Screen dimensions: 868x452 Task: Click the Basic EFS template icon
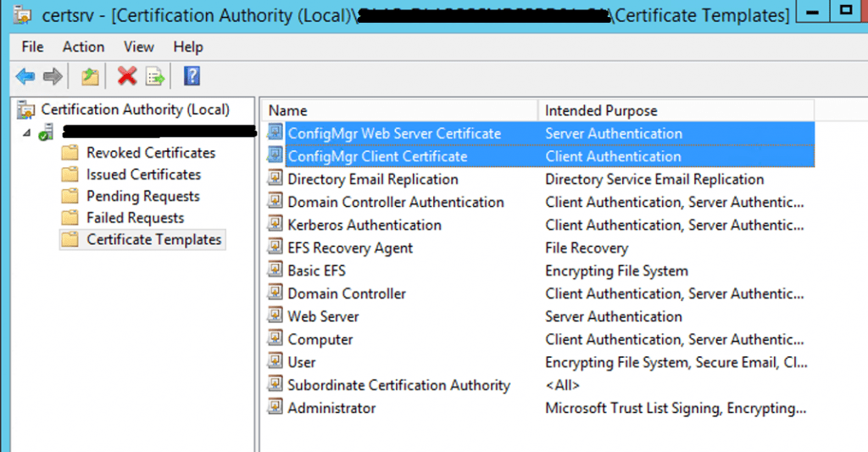275,269
